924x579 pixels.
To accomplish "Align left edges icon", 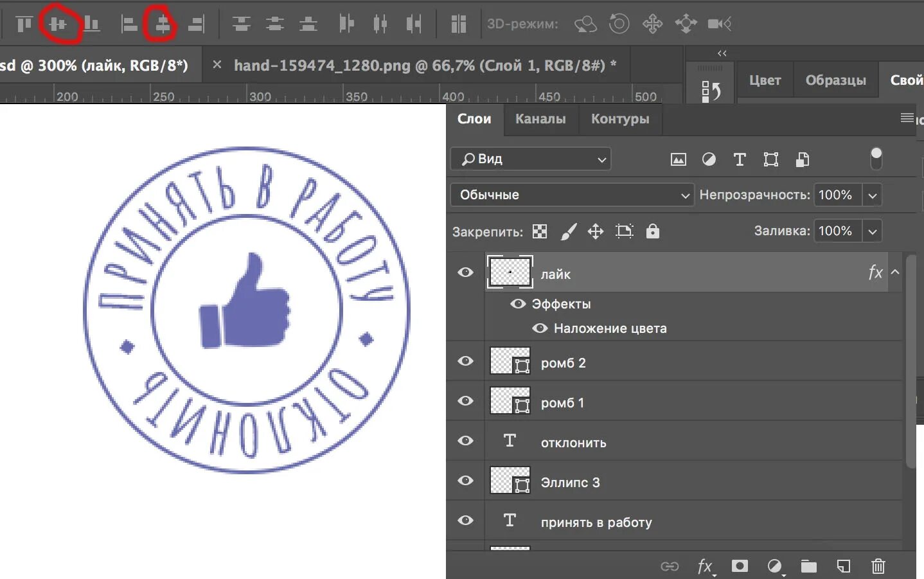I will point(129,24).
